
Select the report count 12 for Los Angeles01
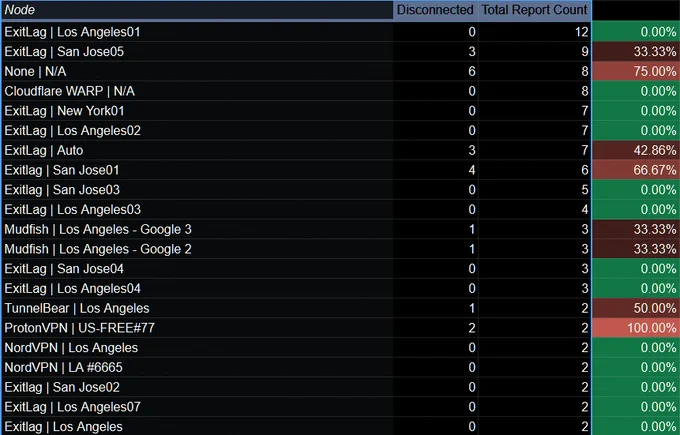535,32
